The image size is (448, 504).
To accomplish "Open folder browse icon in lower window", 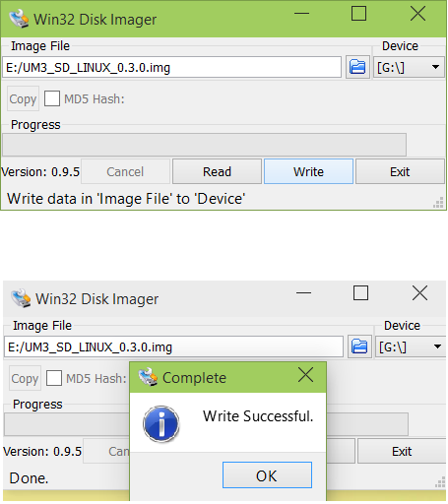I will (359, 346).
